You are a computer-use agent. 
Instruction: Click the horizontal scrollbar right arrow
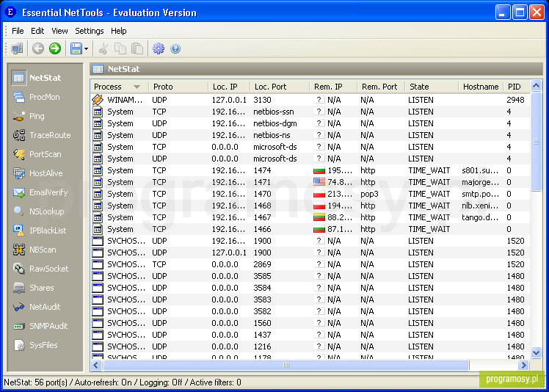523,366
